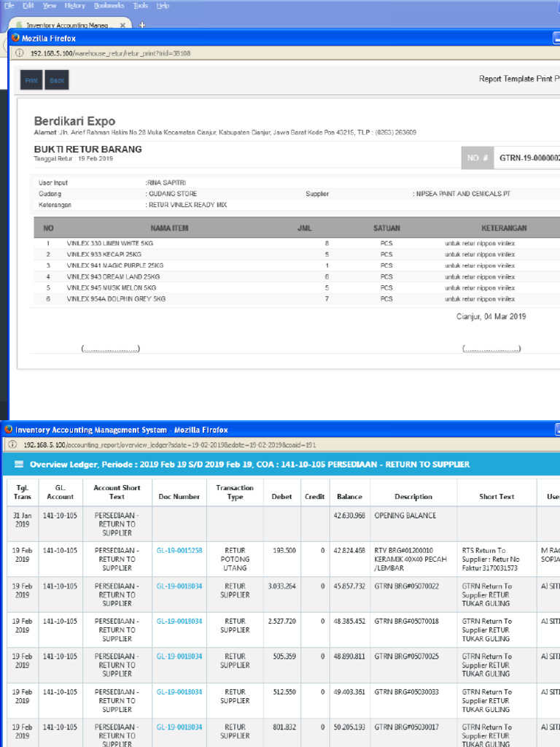Select item VINILEX 945 MUSK MELON 5KG
Viewport: 560px width, 747px height.
112,287
